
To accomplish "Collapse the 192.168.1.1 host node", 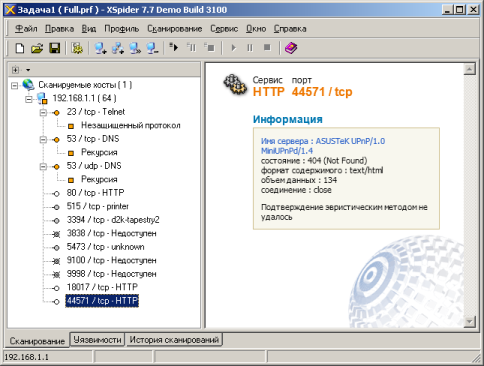I will [29, 99].
